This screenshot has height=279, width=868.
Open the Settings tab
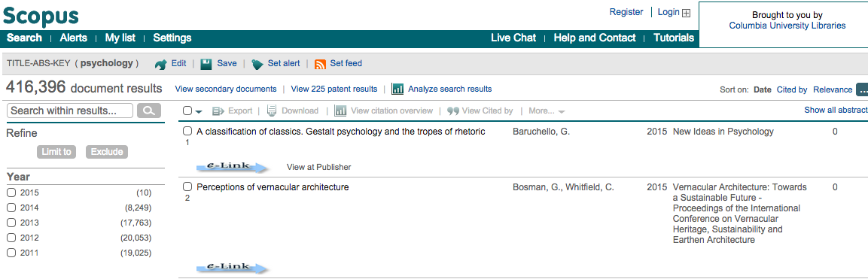click(x=172, y=38)
